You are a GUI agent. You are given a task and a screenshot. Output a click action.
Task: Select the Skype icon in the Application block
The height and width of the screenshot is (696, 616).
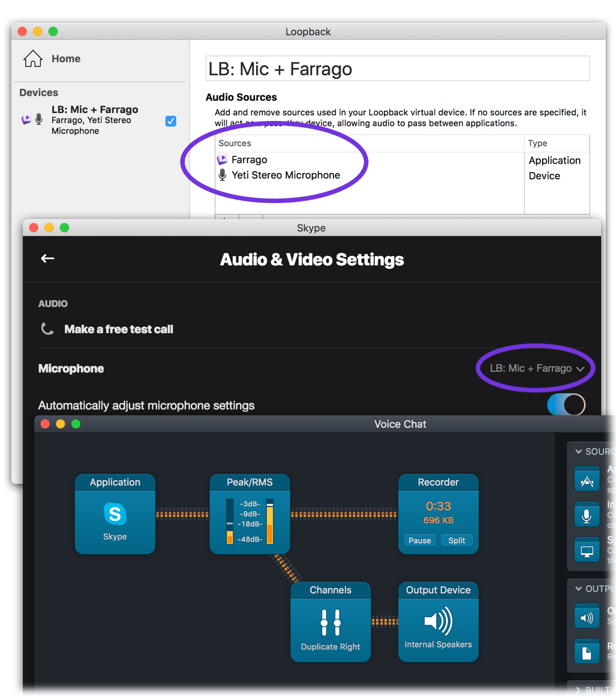pos(115,514)
